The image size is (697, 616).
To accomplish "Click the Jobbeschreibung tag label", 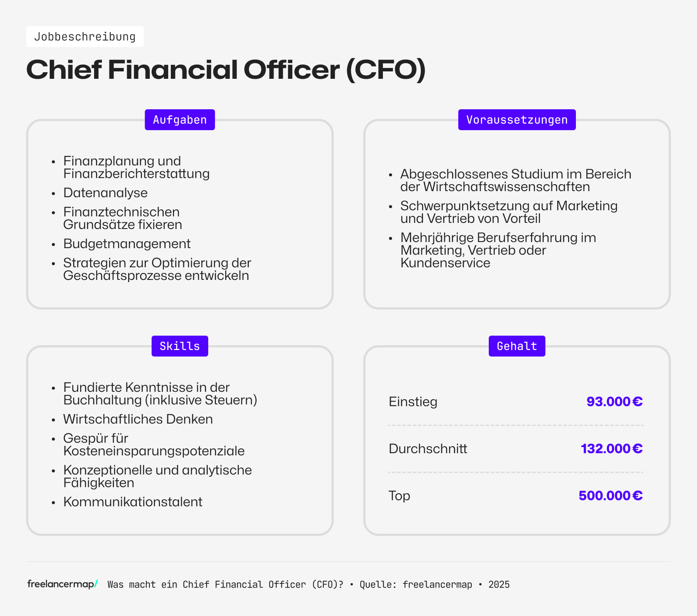I will (85, 37).
